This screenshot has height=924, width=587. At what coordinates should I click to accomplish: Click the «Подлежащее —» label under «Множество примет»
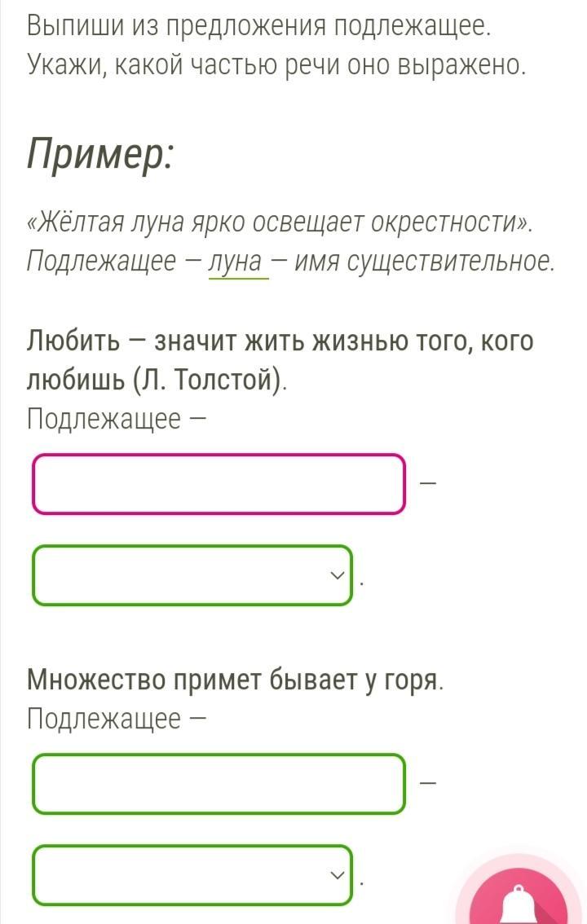(116, 719)
